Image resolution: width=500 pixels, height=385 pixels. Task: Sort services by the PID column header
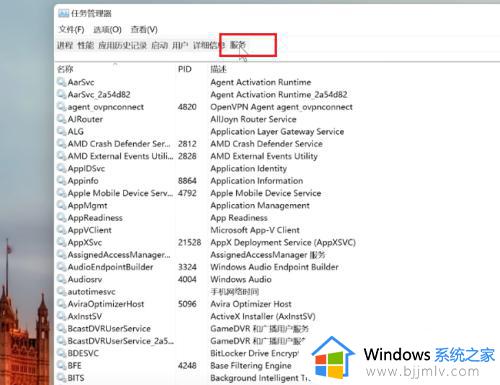185,69
